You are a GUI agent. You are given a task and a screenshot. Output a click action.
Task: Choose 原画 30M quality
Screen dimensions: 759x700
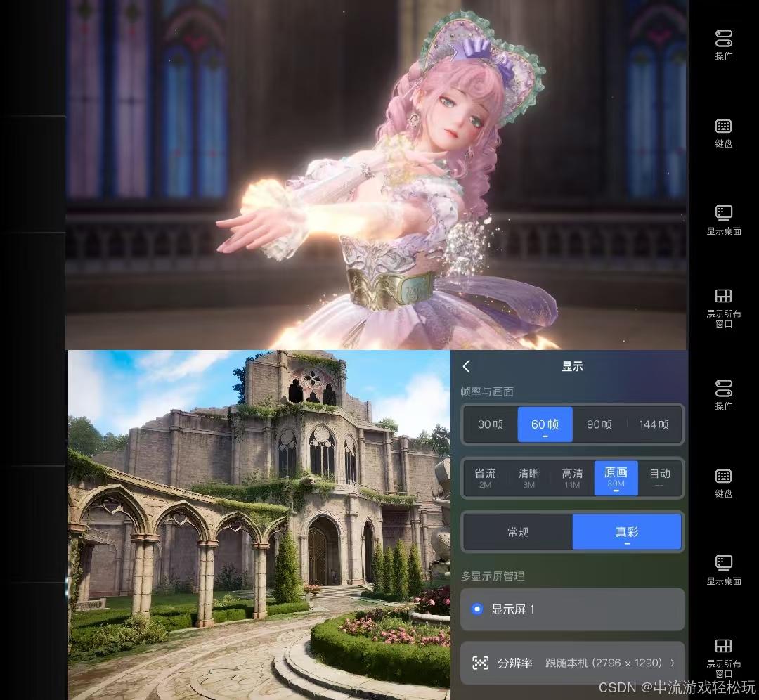(616, 478)
